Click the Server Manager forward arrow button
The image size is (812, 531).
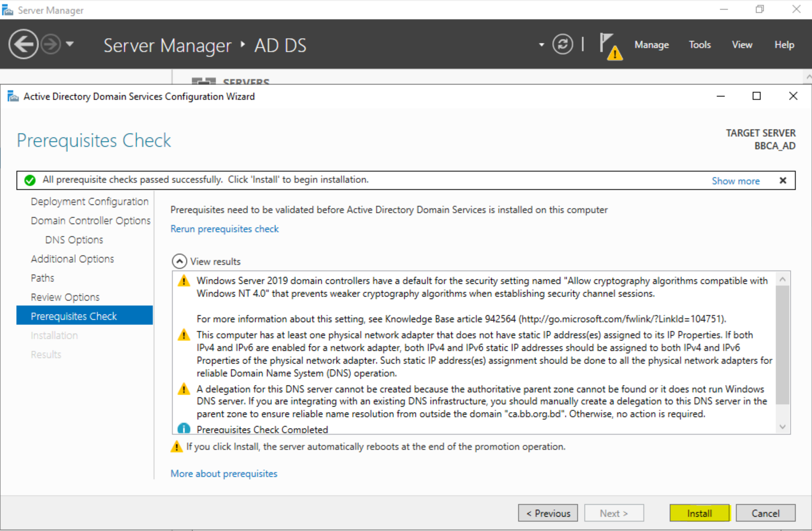coord(50,44)
